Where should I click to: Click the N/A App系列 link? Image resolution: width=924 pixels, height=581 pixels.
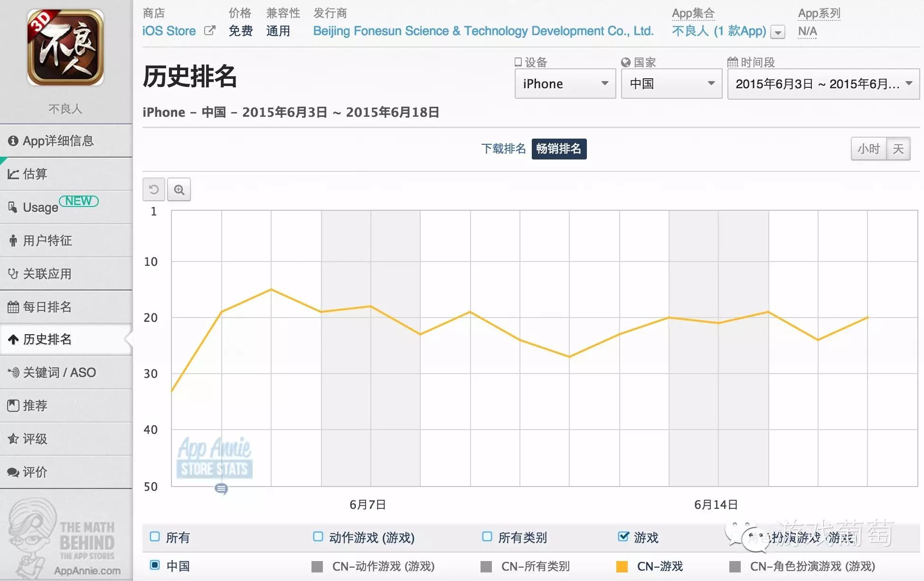pos(807,32)
